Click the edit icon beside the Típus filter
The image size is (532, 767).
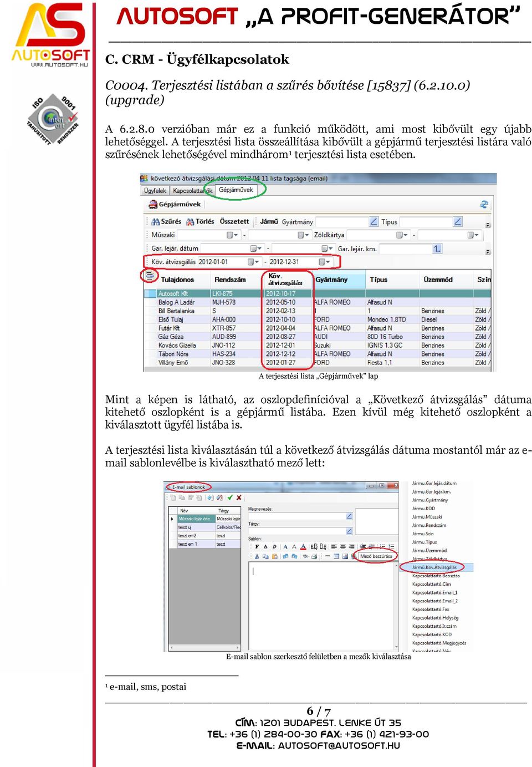click(x=458, y=222)
